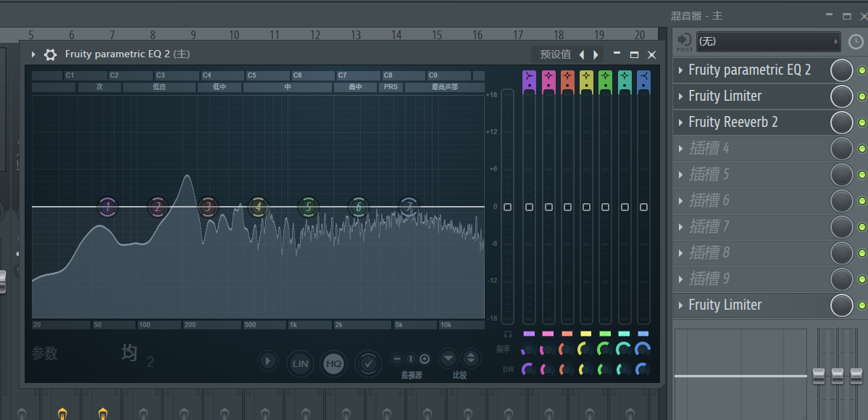This screenshot has width=868, height=420.
Task: Click the headphone solo icon below the sliders
Action: click(508, 334)
